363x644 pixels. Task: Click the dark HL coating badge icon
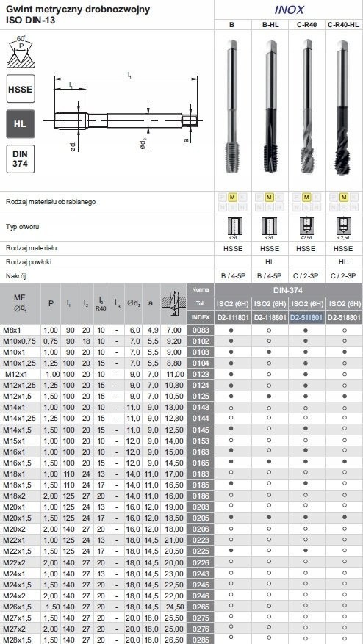click(x=21, y=123)
